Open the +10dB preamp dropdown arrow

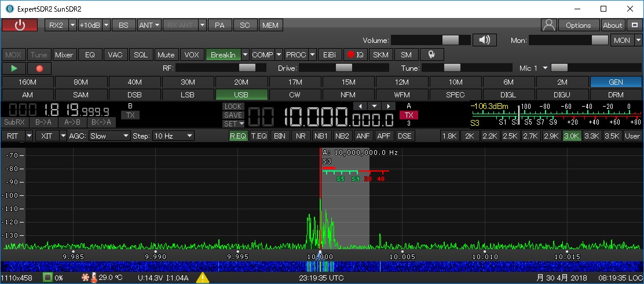click(x=107, y=25)
